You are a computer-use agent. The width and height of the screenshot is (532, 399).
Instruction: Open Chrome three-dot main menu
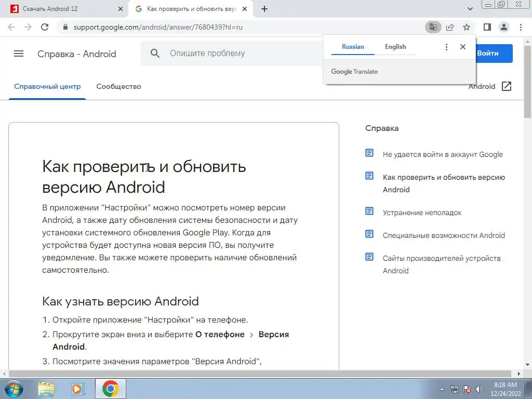coord(521,27)
